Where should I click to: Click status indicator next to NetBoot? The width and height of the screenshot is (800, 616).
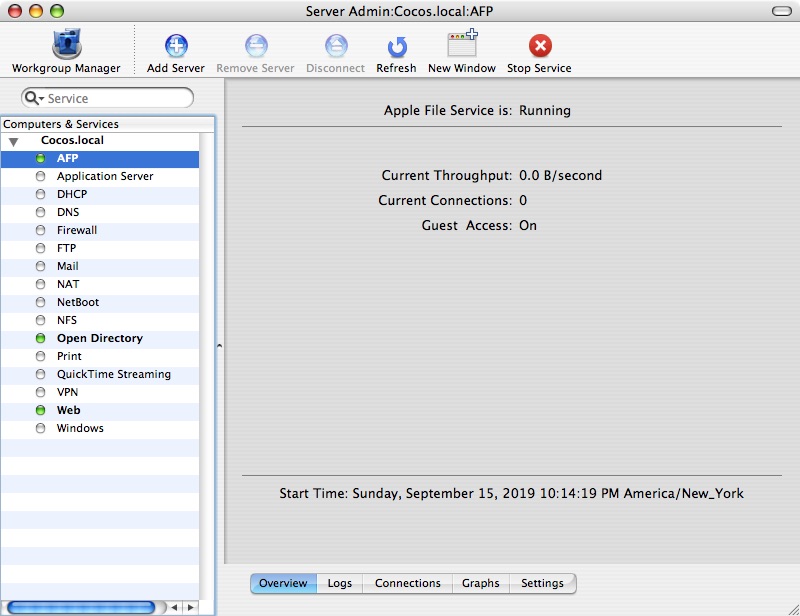pyautogui.click(x=40, y=302)
